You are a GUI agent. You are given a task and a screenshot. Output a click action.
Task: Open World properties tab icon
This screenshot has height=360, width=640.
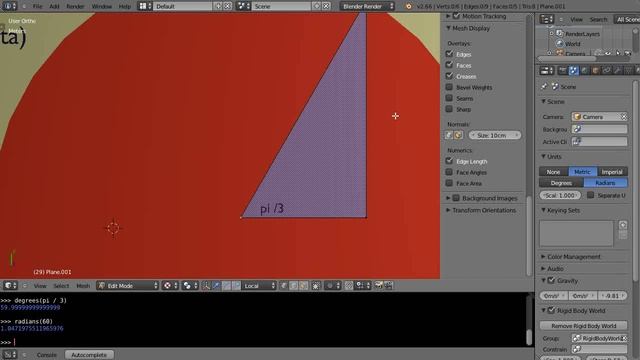click(584, 71)
